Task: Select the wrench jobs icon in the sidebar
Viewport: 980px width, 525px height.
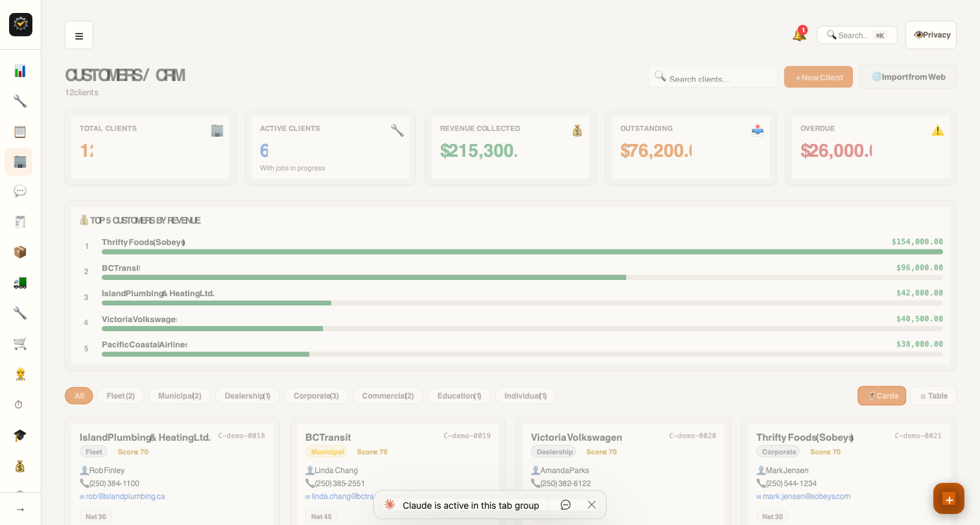Action: pos(19,101)
